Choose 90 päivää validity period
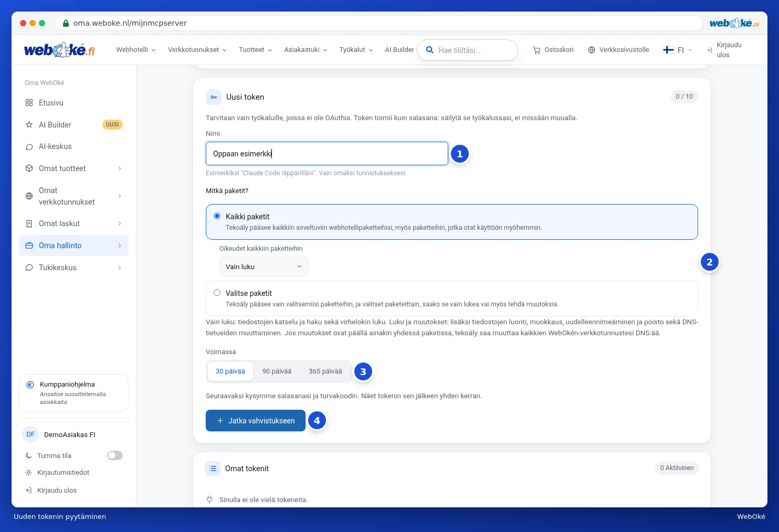Viewport: 779px width, 532px height. click(277, 371)
